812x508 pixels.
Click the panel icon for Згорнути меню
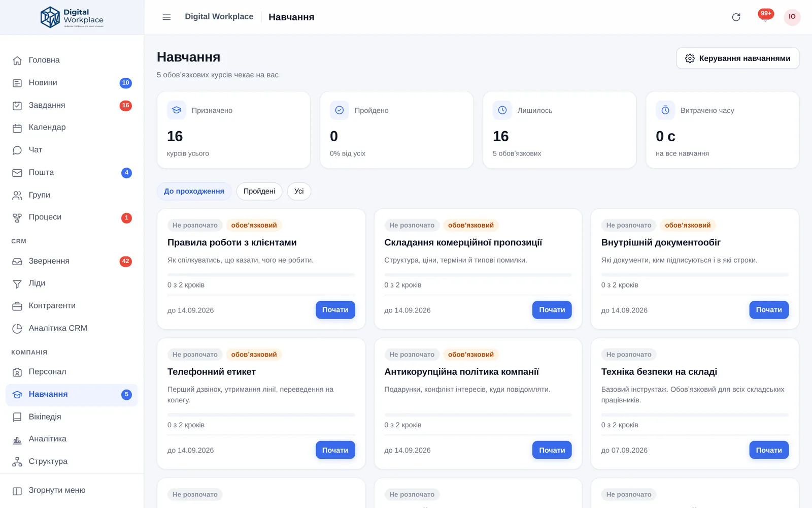point(17,491)
